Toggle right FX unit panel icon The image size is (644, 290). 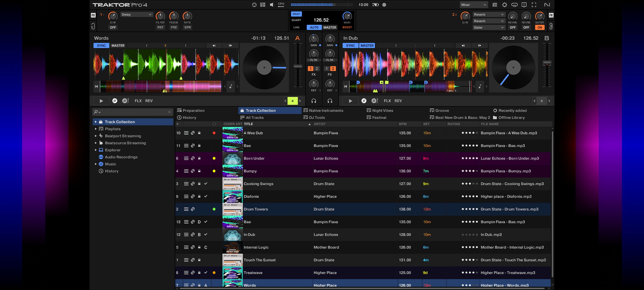click(551, 15)
